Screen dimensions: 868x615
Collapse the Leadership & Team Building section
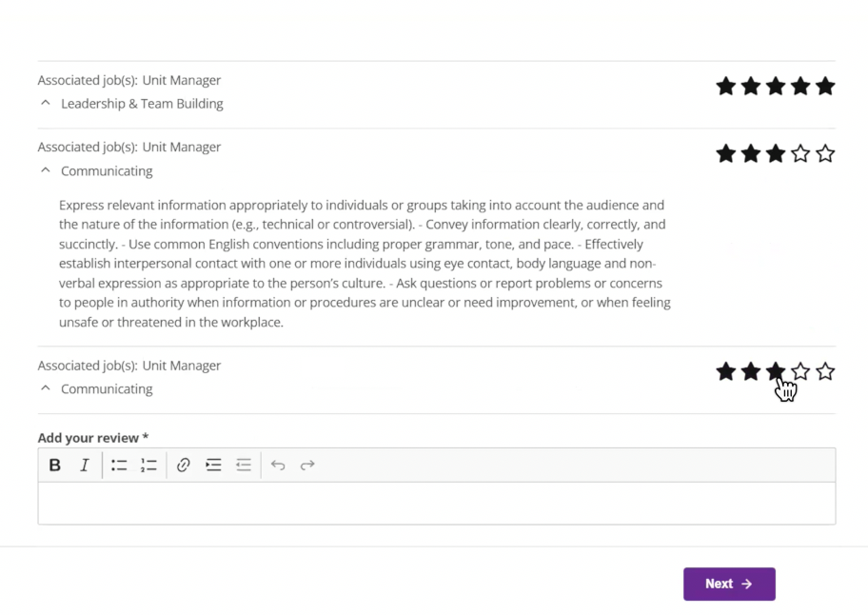(x=45, y=104)
